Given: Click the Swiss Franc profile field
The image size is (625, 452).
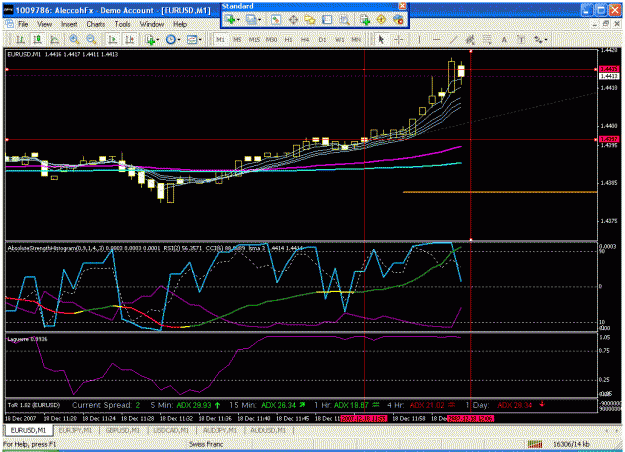Looking at the screenshot, I should (206, 444).
